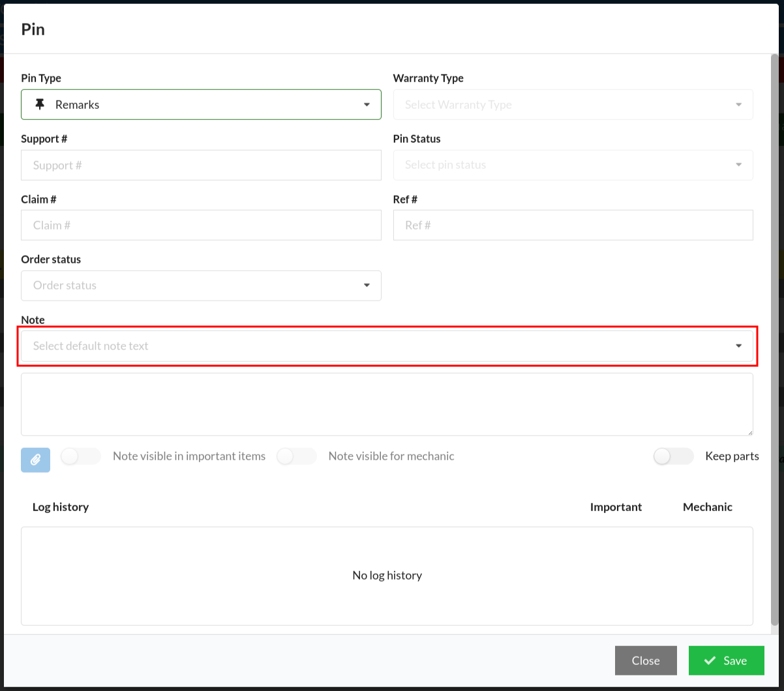Click the note textarea resize handle
This screenshot has height=691, width=784.
749,432
